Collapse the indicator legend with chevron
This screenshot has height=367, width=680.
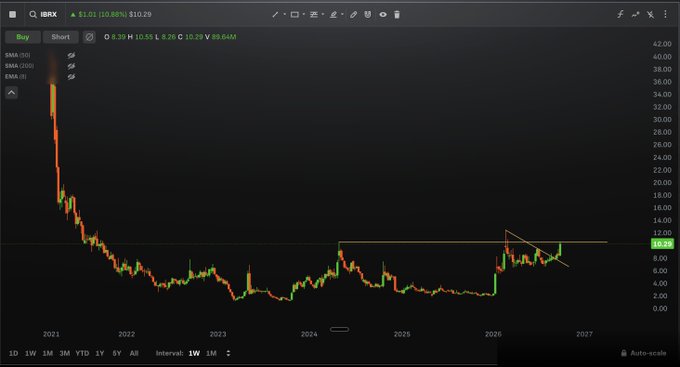tap(12, 92)
